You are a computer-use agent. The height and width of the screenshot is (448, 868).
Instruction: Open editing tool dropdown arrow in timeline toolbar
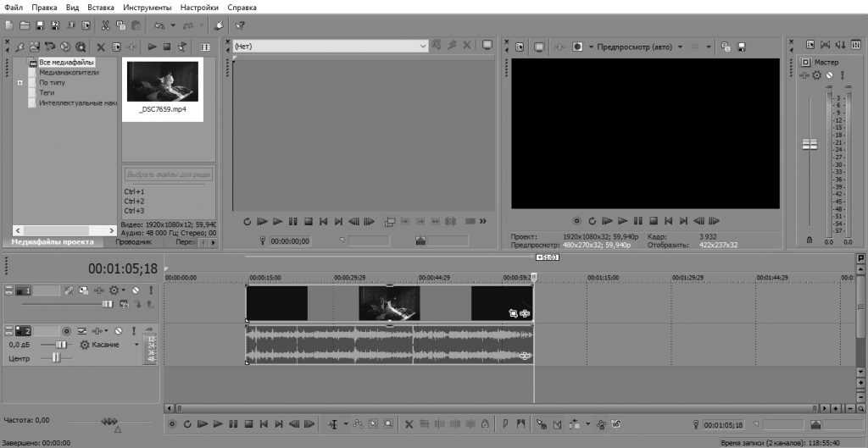pos(346,424)
